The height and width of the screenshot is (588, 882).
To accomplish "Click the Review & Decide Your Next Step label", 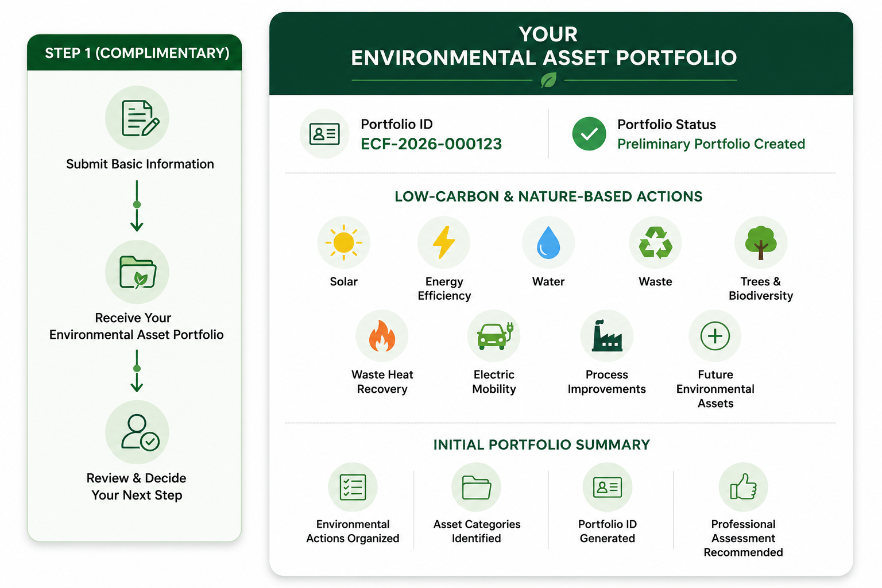I will [x=137, y=486].
